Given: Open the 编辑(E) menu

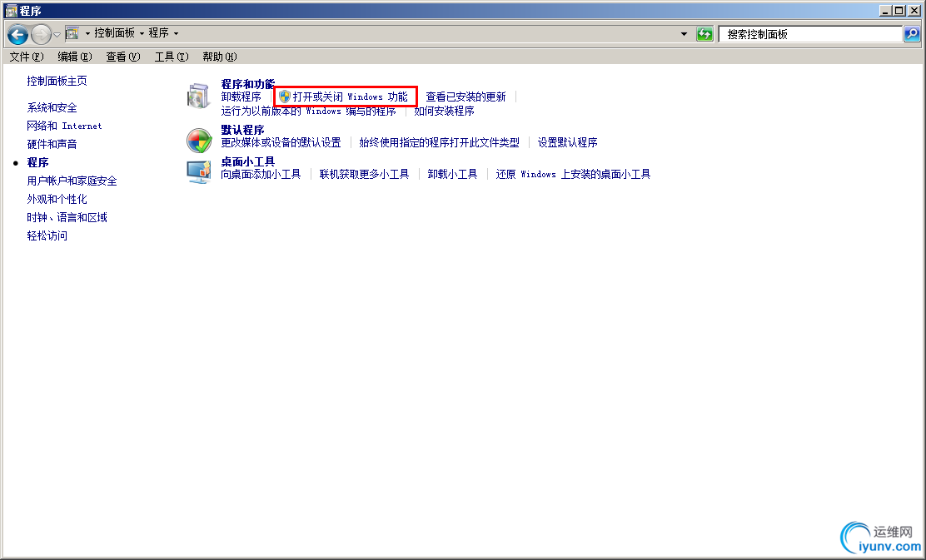Looking at the screenshot, I should pos(74,57).
